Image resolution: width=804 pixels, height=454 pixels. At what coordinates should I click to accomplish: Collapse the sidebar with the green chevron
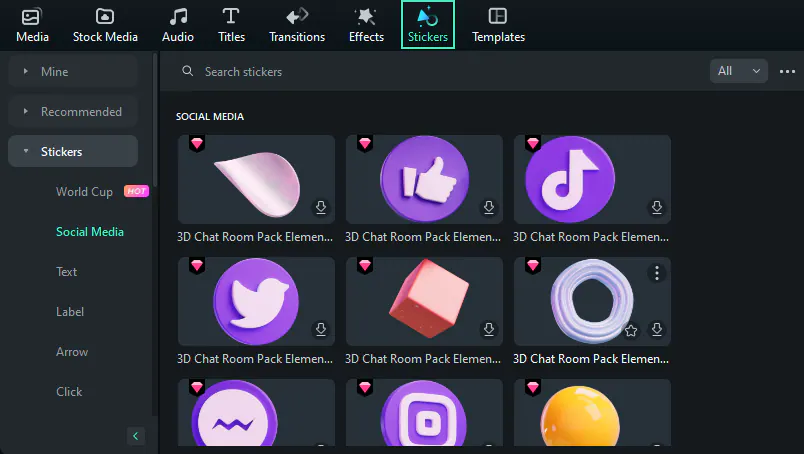(x=135, y=436)
